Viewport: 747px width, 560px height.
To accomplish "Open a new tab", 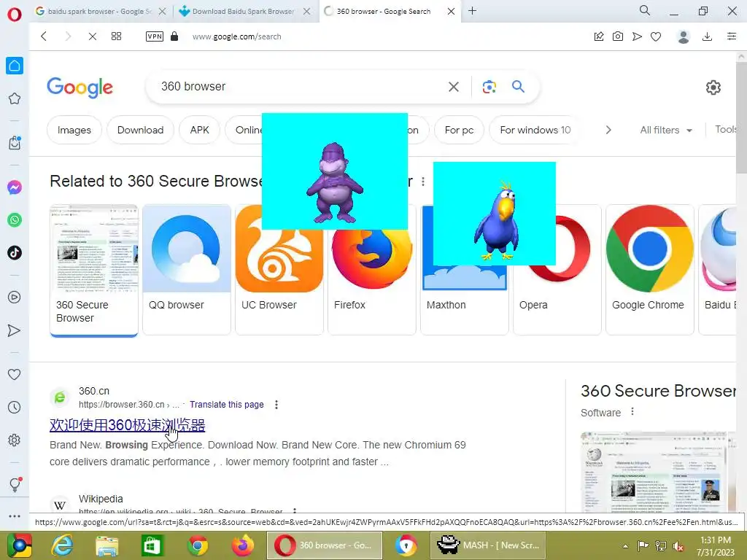I will (472, 10).
